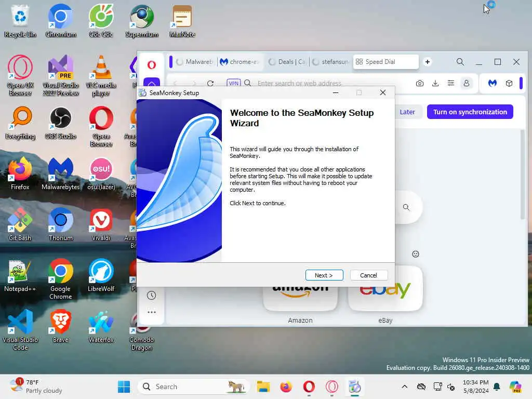Open the weather widget showing 78°F

click(x=36, y=387)
